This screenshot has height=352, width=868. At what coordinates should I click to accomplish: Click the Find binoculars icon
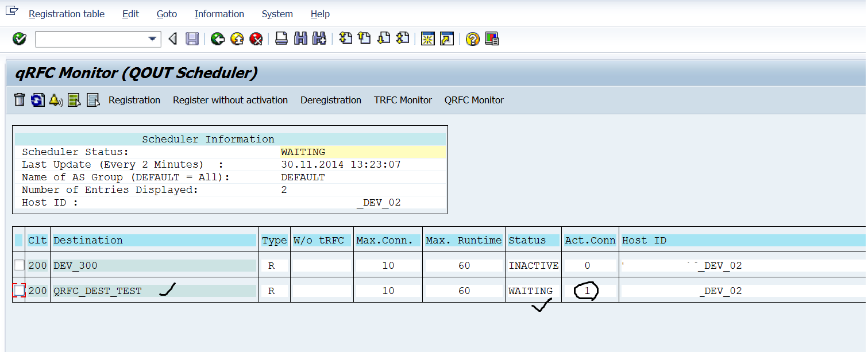300,39
